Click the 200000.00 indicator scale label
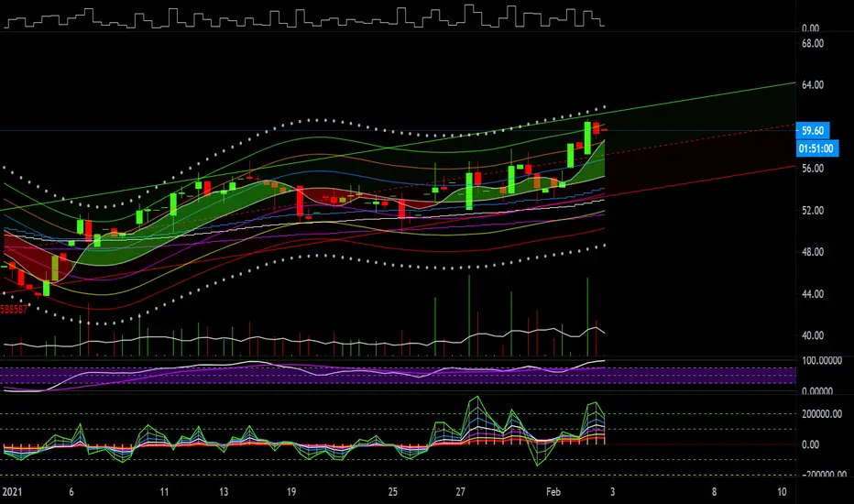This screenshot has height=504, width=854. point(822,414)
